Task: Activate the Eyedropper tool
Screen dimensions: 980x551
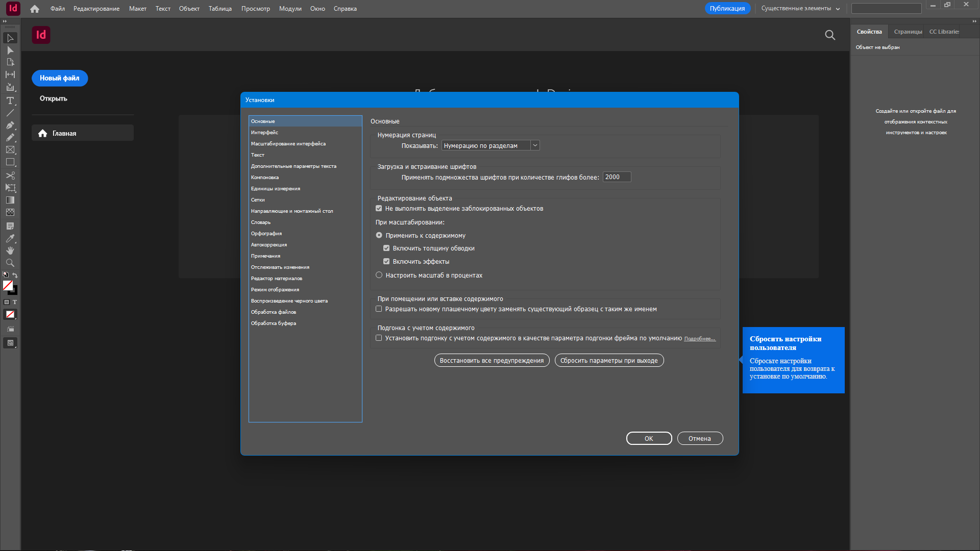Action: [10, 238]
